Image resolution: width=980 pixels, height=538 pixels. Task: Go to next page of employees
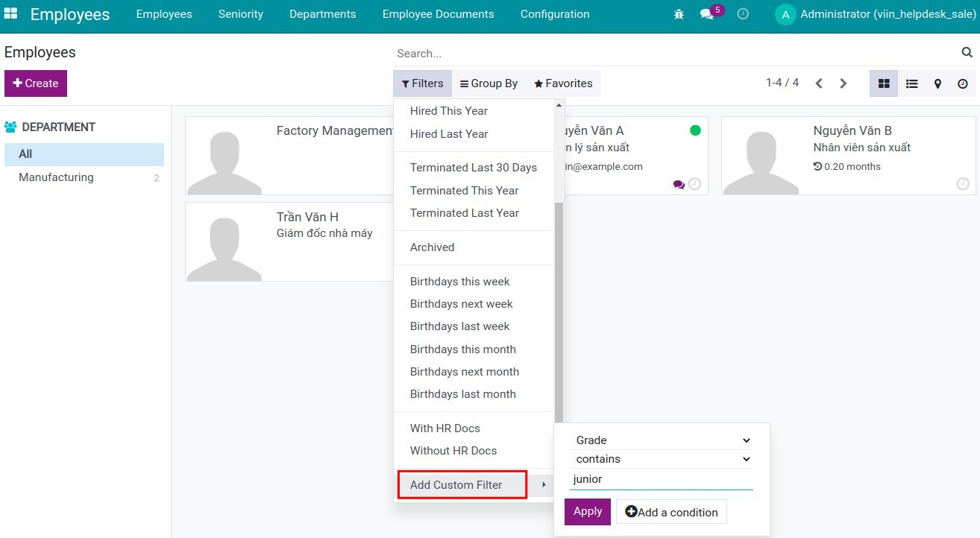[844, 83]
